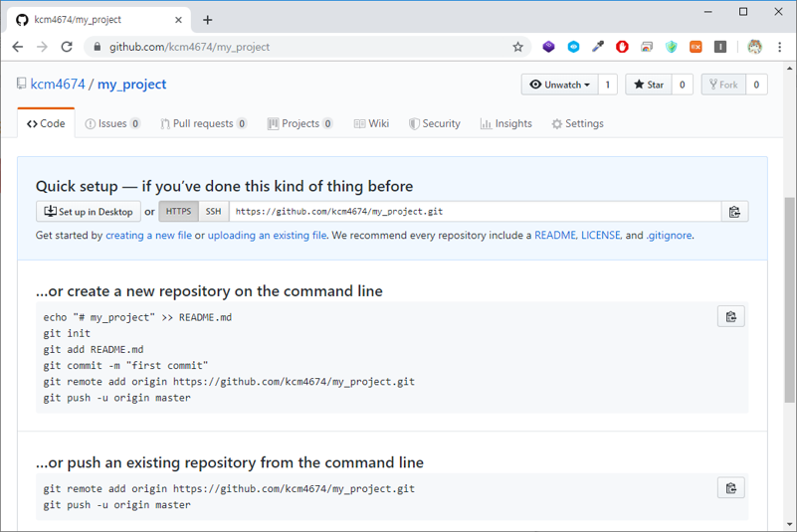Click the Fork button
Image resolution: width=797 pixels, height=532 pixels.
pyautogui.click(x=723, y=85)
